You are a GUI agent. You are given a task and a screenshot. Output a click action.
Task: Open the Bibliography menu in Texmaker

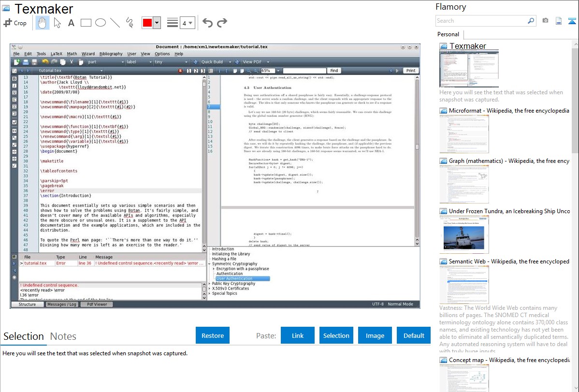pos(111,54)
